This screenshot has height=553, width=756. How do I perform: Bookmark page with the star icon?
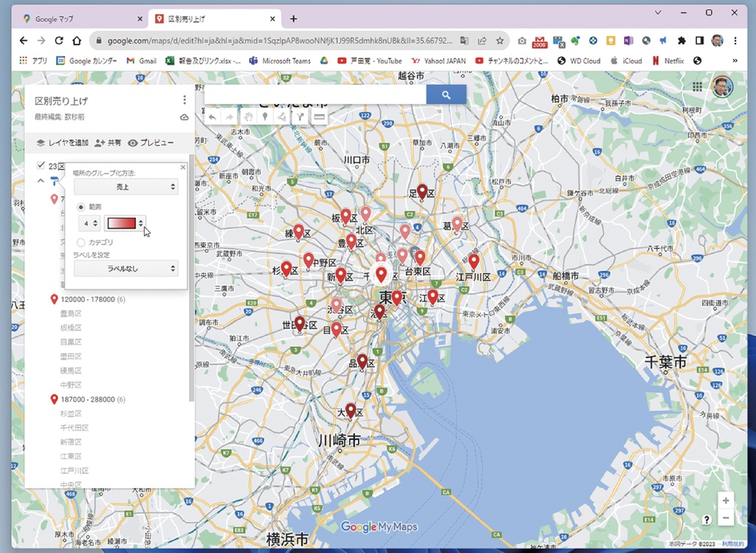click(x=500, y=41)
